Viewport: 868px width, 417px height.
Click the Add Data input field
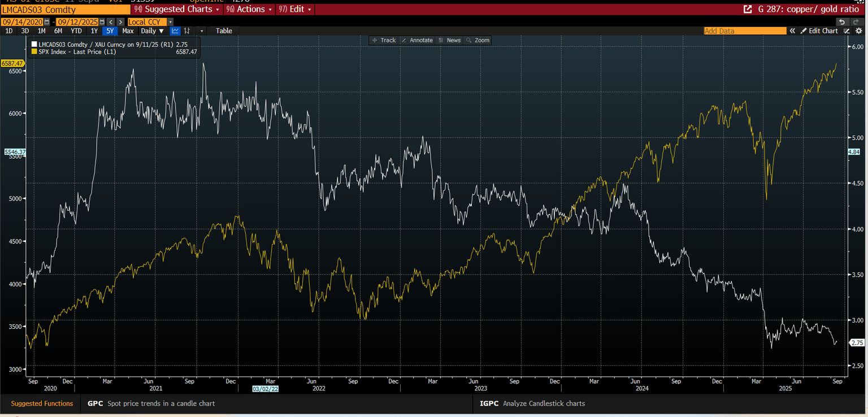tap(744, 31)
